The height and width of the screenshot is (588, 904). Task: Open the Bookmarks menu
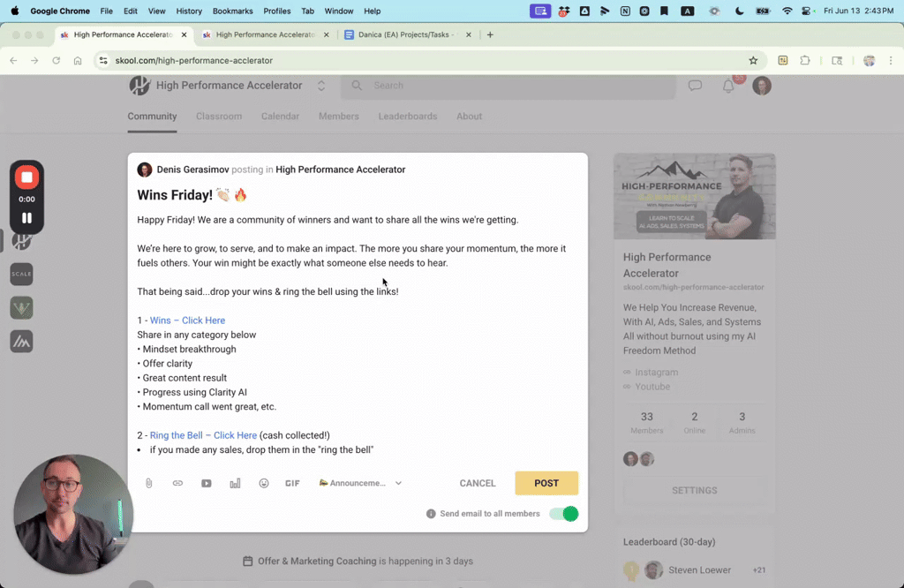[x=232, y=11]
